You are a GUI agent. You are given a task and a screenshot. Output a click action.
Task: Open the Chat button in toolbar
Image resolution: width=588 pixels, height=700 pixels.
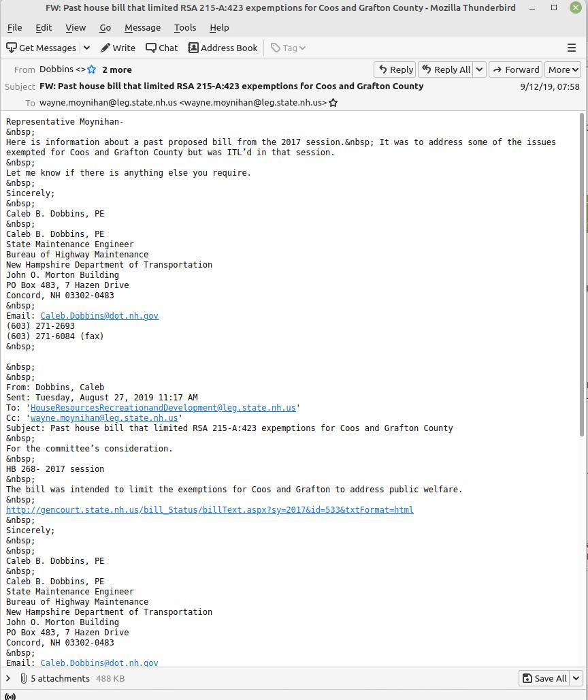pos(162,48)
